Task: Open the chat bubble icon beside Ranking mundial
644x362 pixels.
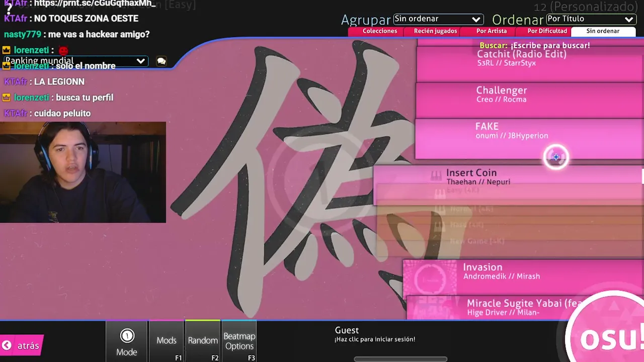Action: pyautogui.click(x=161, y=61)
